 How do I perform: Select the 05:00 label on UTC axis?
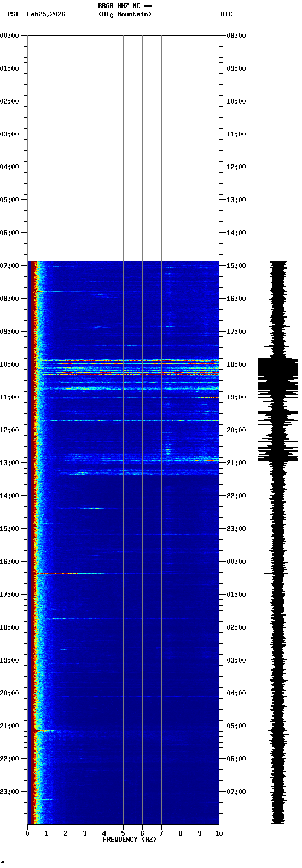pos(236,726)
